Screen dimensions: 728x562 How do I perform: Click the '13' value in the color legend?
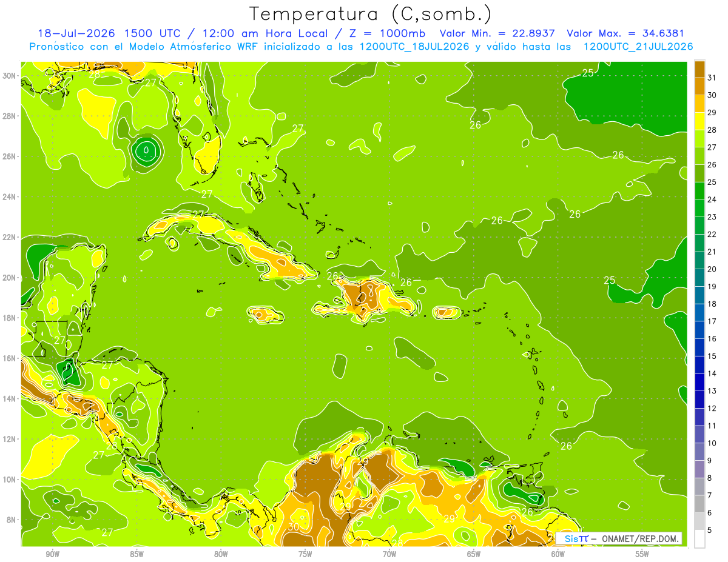712,391
